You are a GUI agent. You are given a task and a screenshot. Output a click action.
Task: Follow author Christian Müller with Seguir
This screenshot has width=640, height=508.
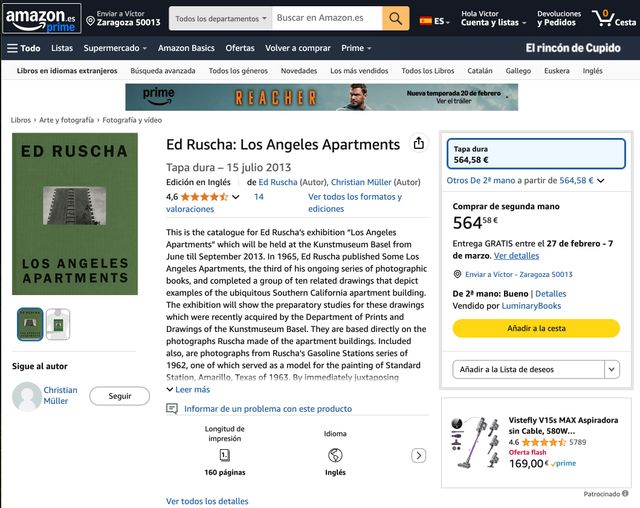pyautogui.click(x=120, y=396)
